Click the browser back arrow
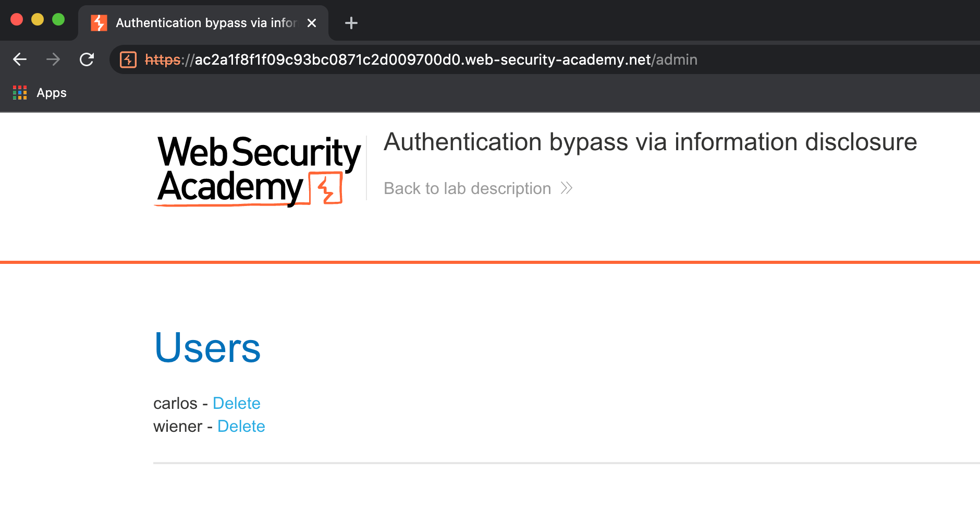The width and height of the screenshot is (980, 509). pyautogui.click(x=20, y=59)
